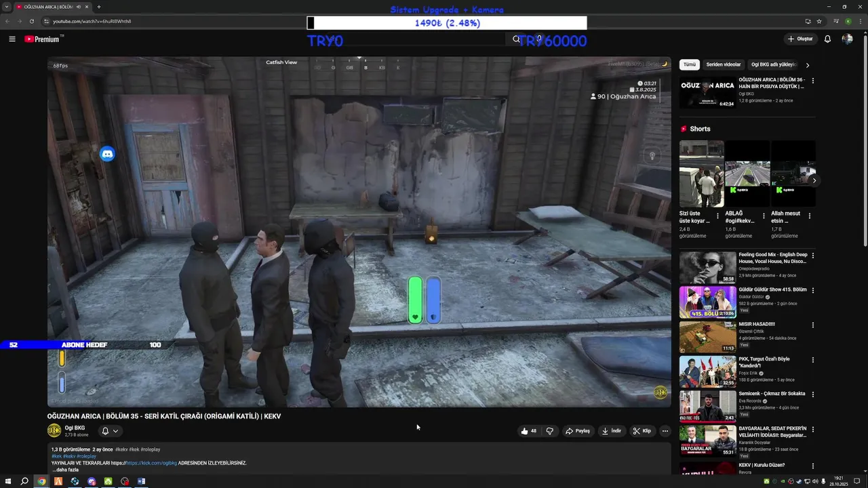Open the Ogi BKG channel name link

[75, 428]
